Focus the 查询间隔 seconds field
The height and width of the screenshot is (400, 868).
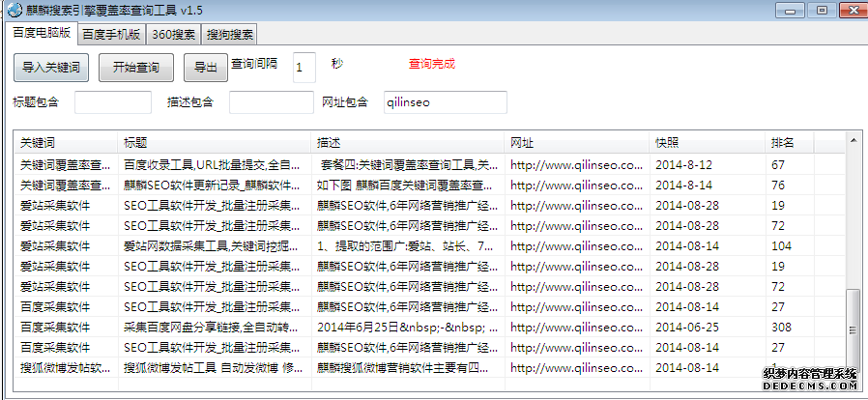point(303,67)
